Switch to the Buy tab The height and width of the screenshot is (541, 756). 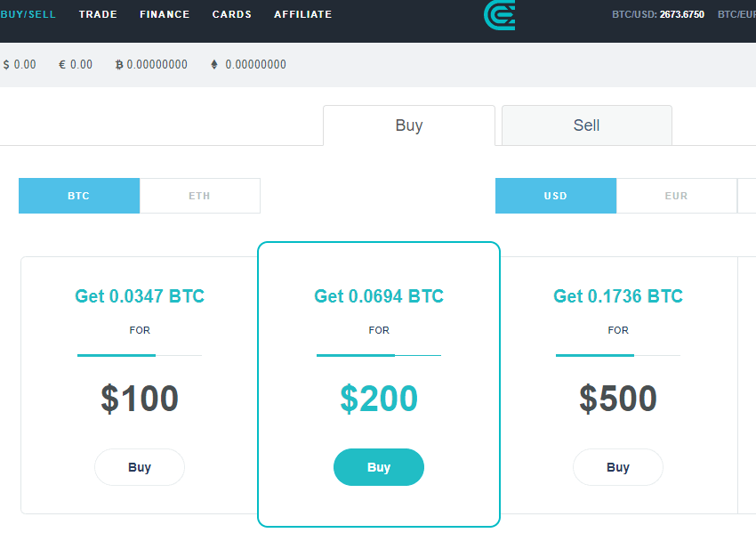coord(409,125)
